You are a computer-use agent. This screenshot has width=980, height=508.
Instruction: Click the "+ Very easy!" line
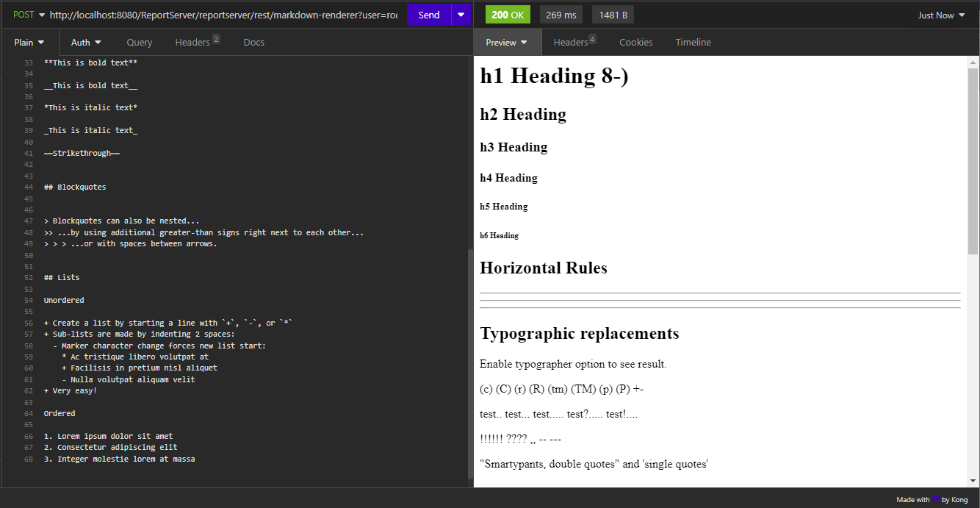[x=71, y=390]
